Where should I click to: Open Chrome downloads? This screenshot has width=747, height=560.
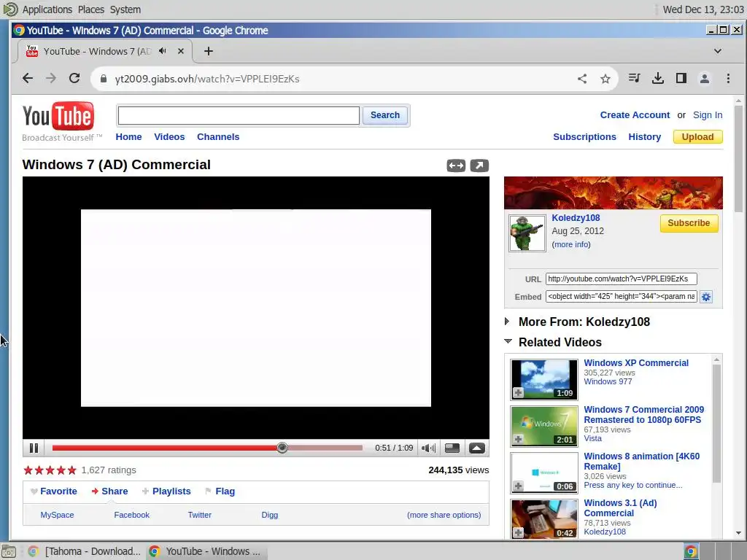[x=658, y=78]
